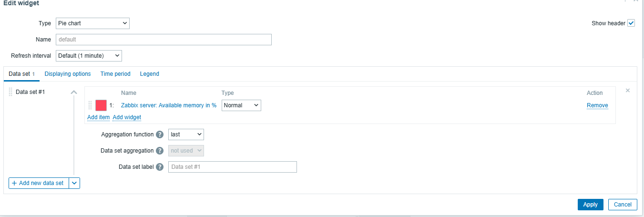The height and width of the screenshot is (217, 644).
Task: Click the Aggregation function help icon
Action: [x=160, y=135]
